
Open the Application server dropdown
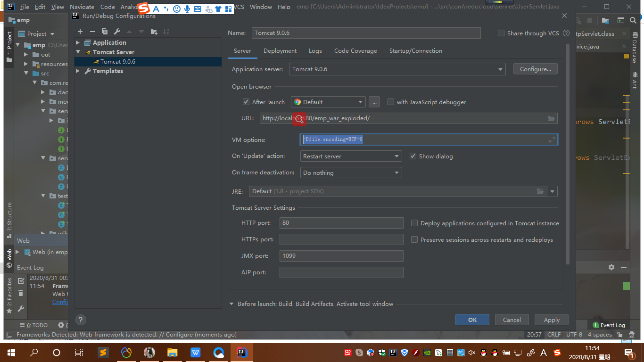397,69
